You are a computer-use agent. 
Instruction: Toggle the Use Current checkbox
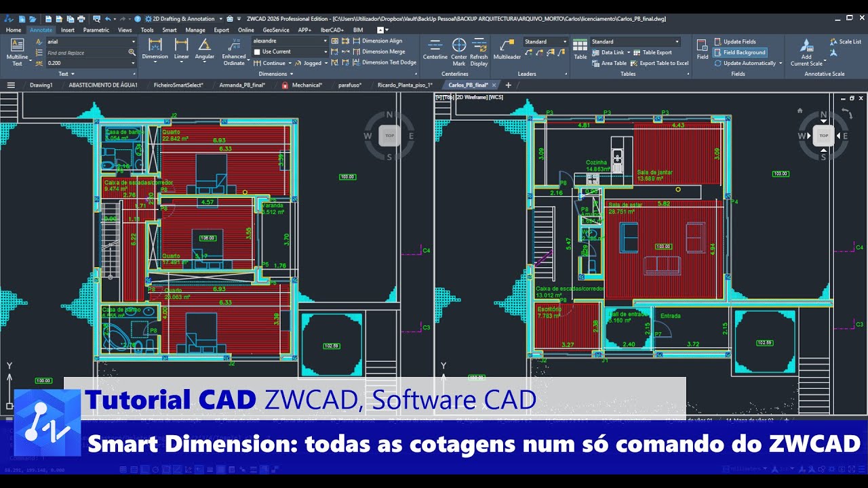tap(257, 52)
